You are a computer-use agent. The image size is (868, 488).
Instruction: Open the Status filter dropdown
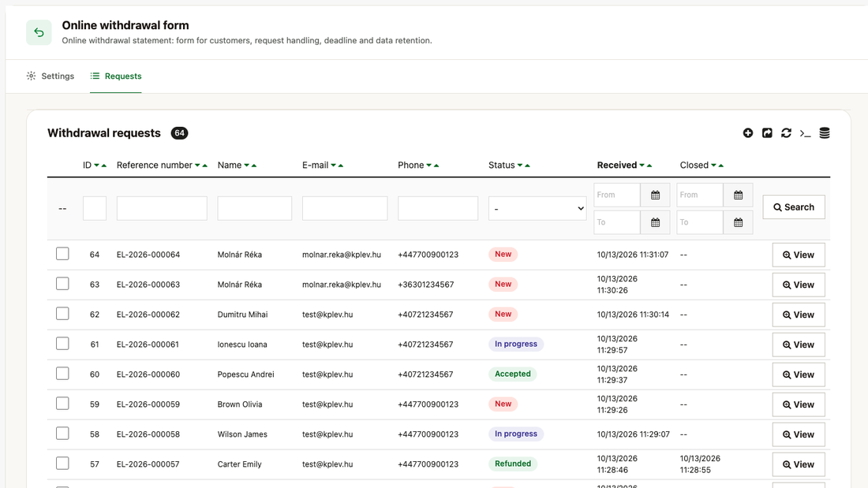click(x=537, y=209)
